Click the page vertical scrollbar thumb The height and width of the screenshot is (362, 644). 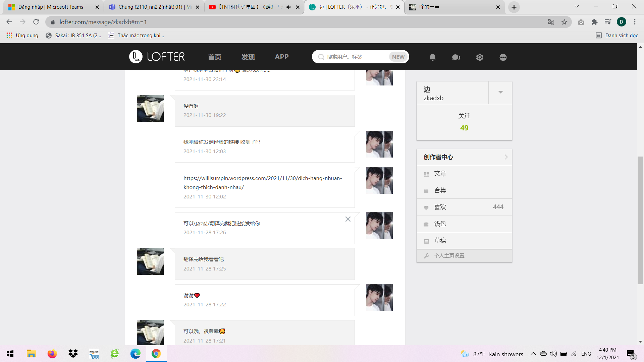point(640,220)
